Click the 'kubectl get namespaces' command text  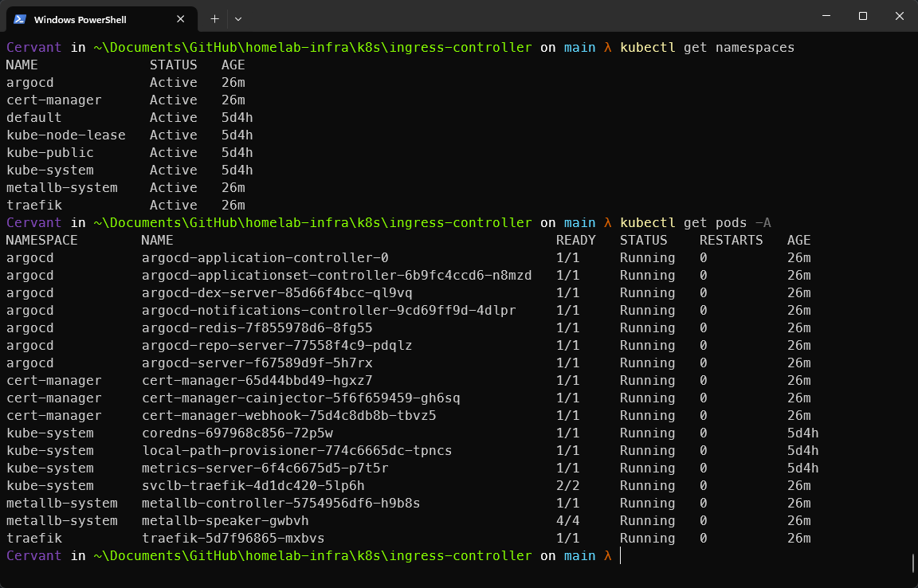707,48
